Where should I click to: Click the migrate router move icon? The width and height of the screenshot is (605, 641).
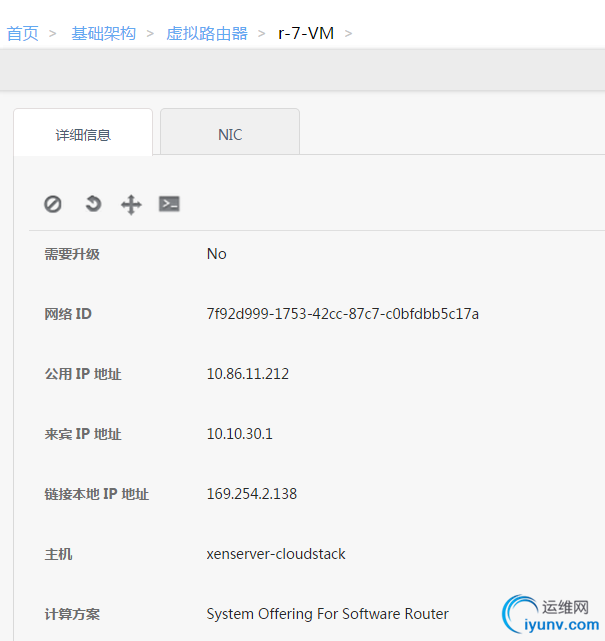131,204
